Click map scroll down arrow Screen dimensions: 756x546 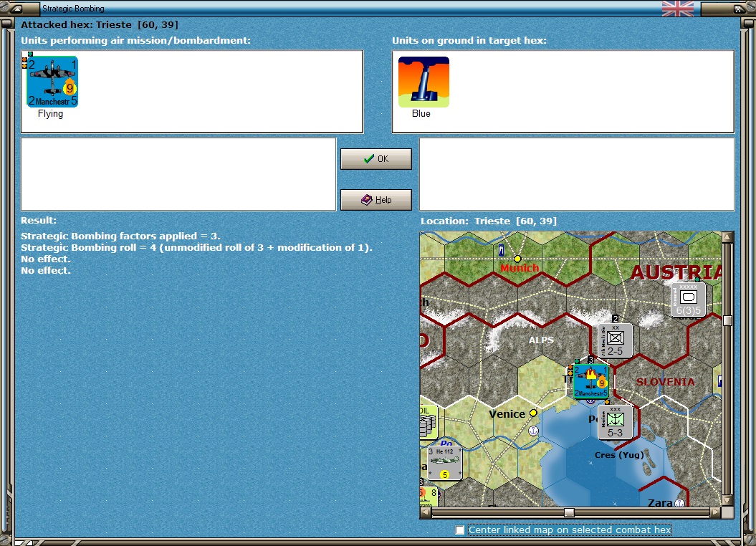click(727, 501)
